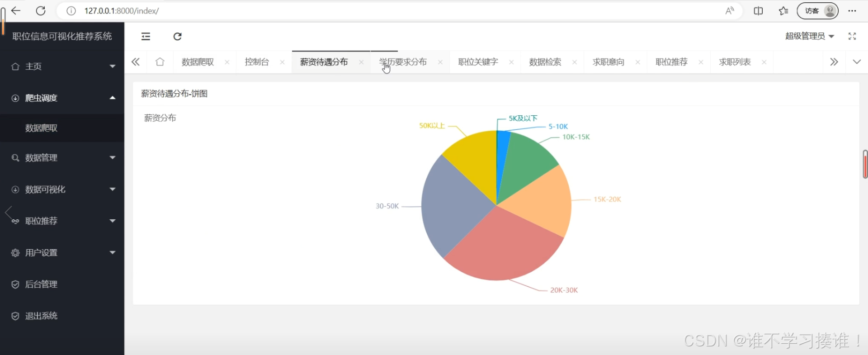Select 数据爬取 in the sidebar submenu
This screenshot has width=868, height=355.
(62, 128)
